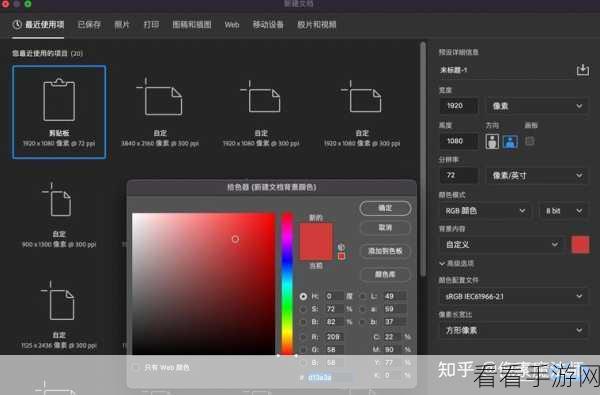Choose the 自定 3840 x 2160 preset
This screenshot has height=395, width=600.
[160, 112]
